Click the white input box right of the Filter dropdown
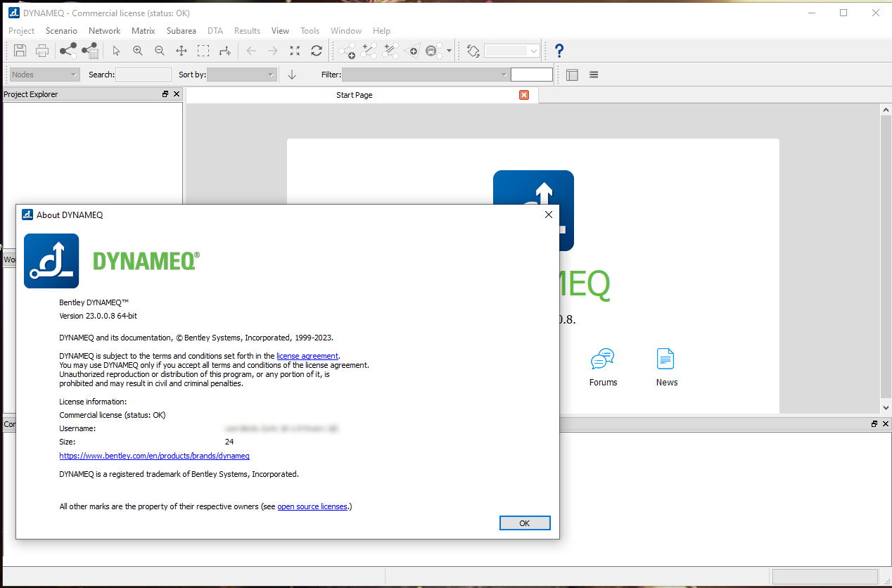This screenshot has width=892, height=588. pyautogui.click(x=532, y=75)
